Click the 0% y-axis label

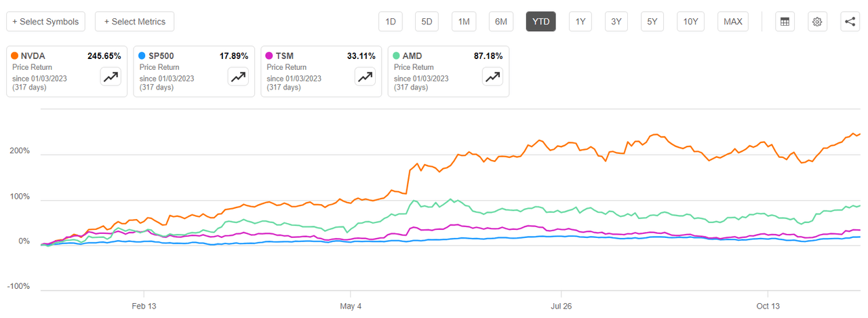tap(24, 242)
